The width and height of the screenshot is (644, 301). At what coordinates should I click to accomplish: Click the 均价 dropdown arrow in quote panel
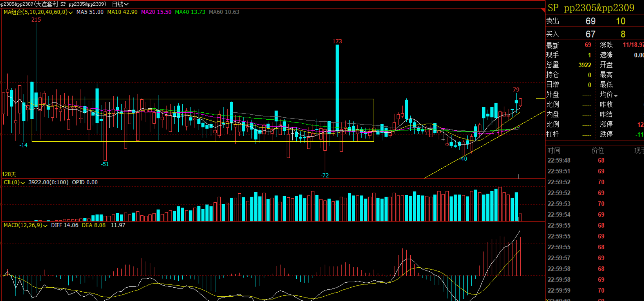[x=616, y=96]
